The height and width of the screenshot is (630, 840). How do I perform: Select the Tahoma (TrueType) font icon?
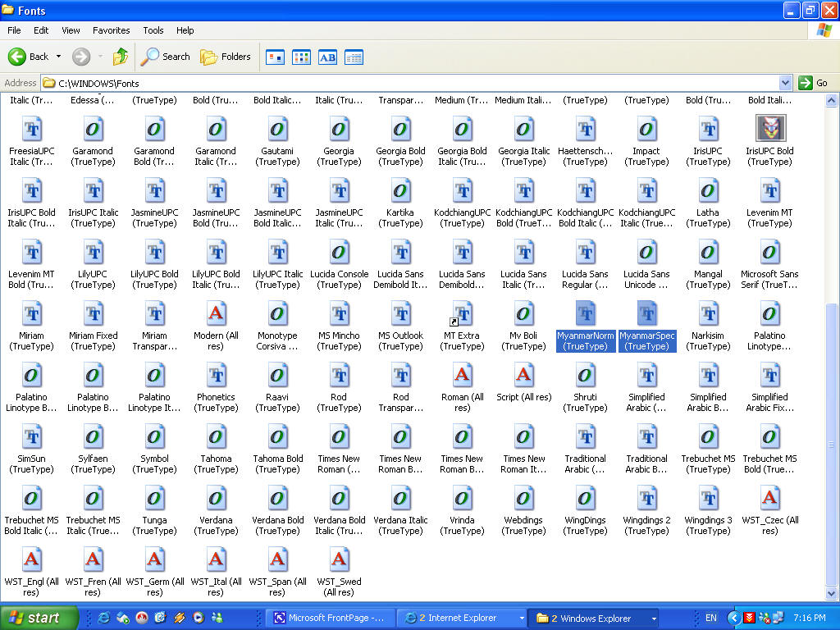(216, 436)
